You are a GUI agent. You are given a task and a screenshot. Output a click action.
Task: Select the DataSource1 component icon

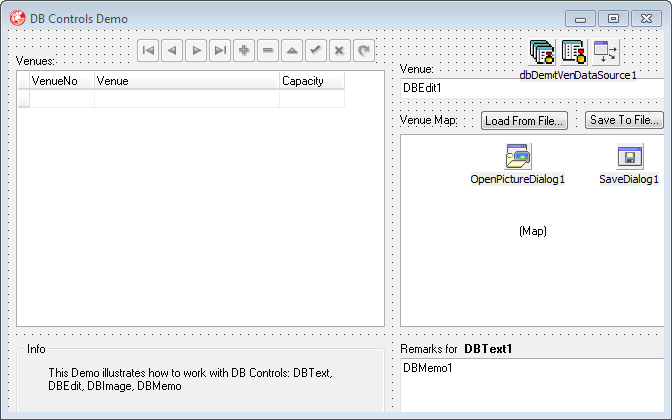tap(606, 53)
